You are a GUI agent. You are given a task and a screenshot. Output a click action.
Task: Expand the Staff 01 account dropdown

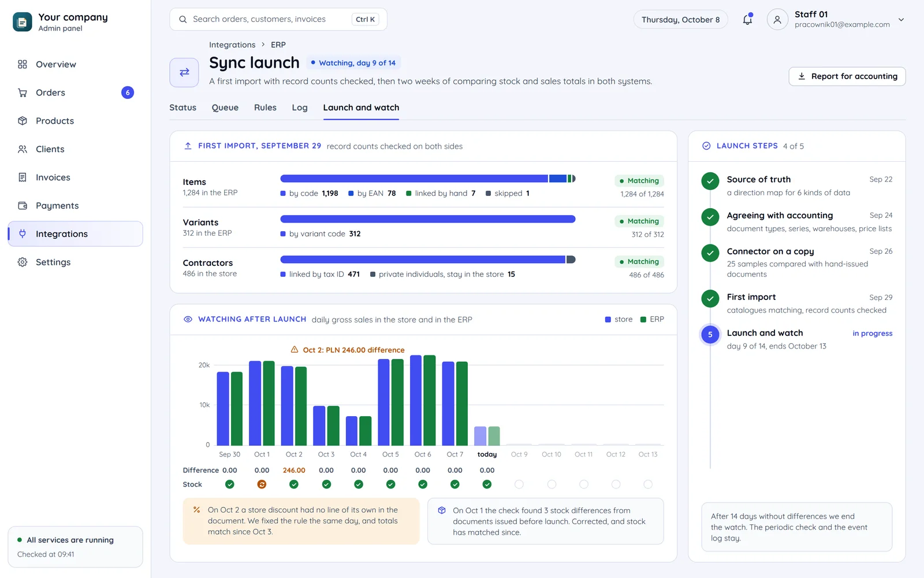click(x=901, y=20)
